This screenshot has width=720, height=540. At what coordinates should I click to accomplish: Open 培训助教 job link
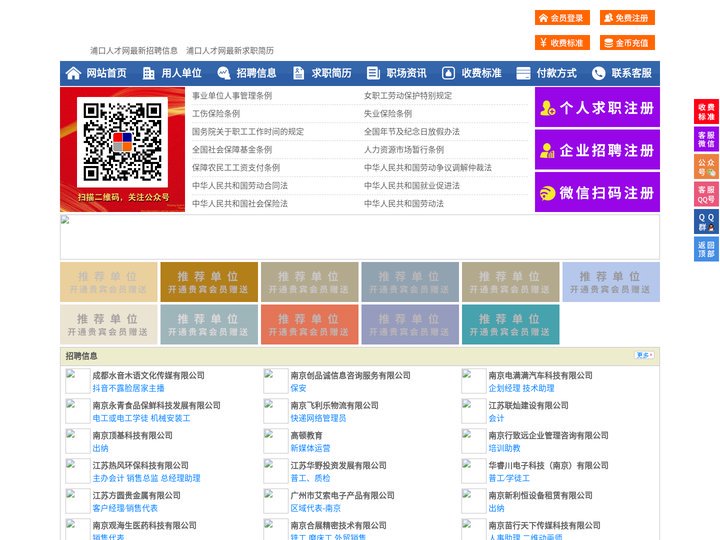504,448
